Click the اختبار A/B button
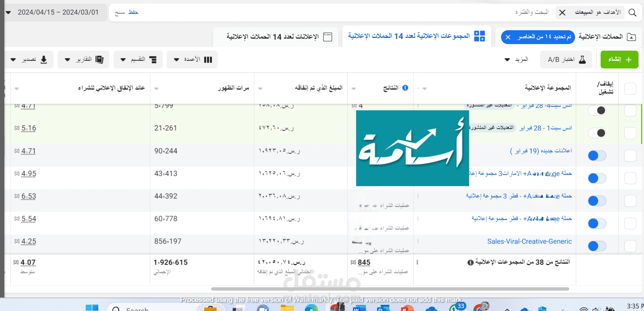Viewport: 644px width, 311px height. pyautogui.click(x=566, y=59)
